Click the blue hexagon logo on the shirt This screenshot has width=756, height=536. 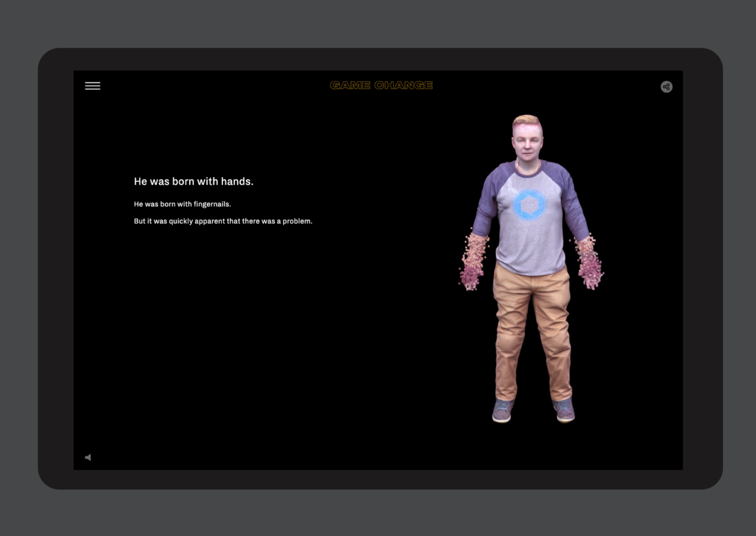[530, 205]
